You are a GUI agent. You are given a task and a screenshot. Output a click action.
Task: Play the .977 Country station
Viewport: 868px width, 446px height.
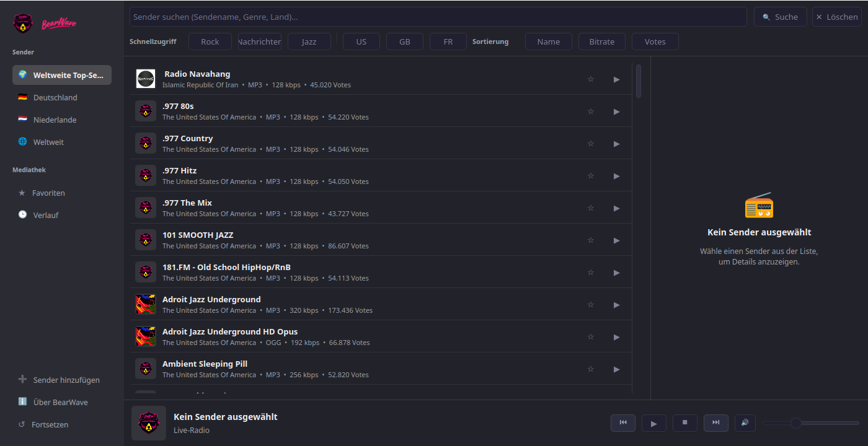click(616, 144)
